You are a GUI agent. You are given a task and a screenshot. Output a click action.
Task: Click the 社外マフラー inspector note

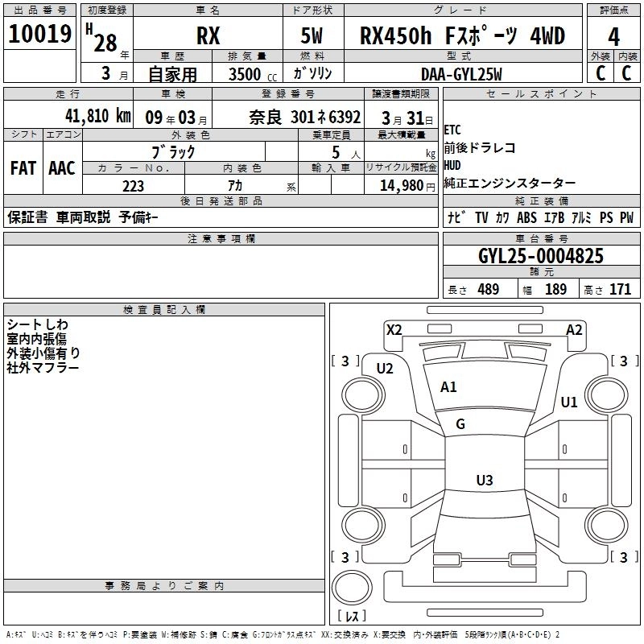point(43,367)
